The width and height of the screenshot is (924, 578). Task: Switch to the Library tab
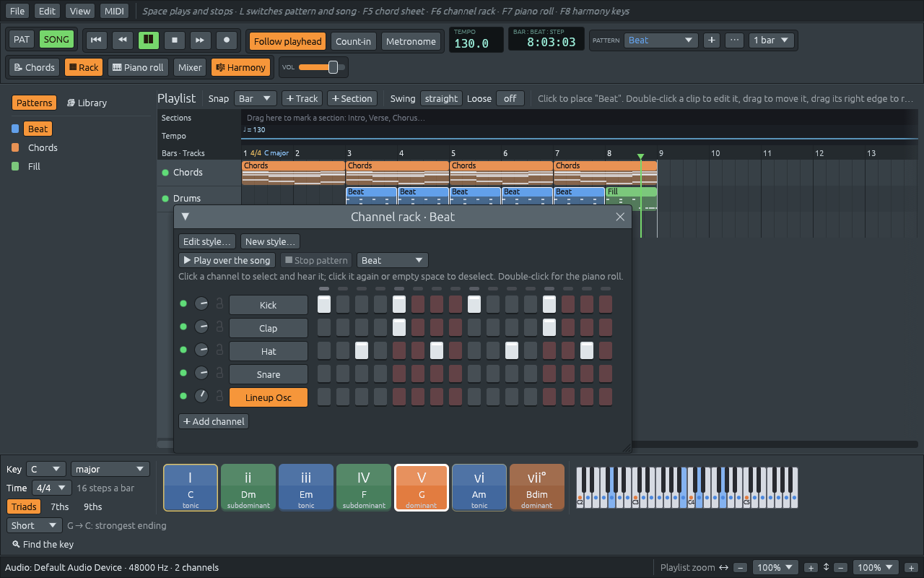[87, 103]
